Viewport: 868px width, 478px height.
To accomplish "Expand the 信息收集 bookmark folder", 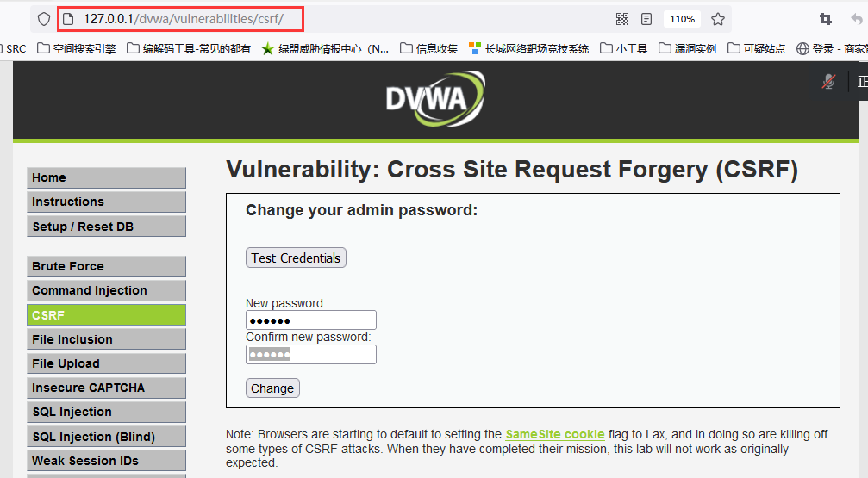I will (x=429, y=49).
